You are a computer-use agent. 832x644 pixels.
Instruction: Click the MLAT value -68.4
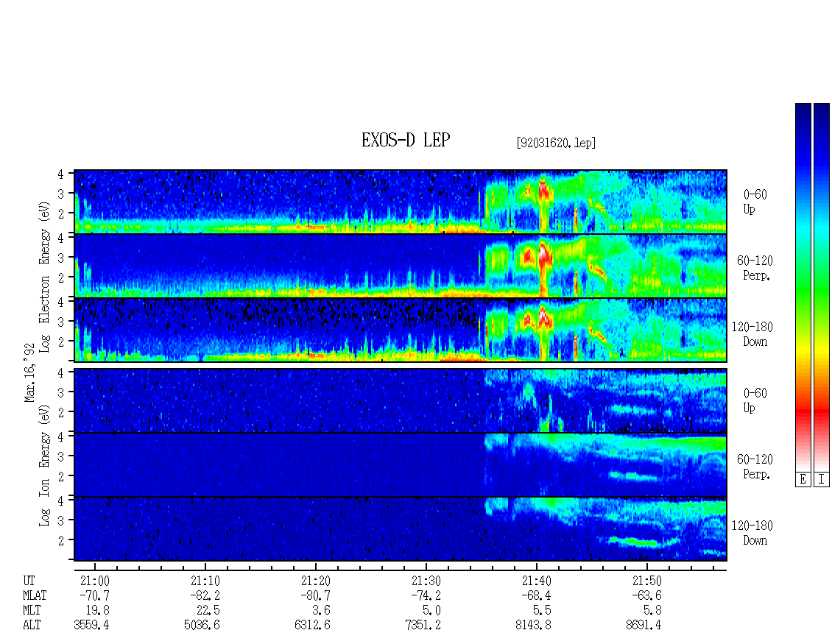coord(536,595)
